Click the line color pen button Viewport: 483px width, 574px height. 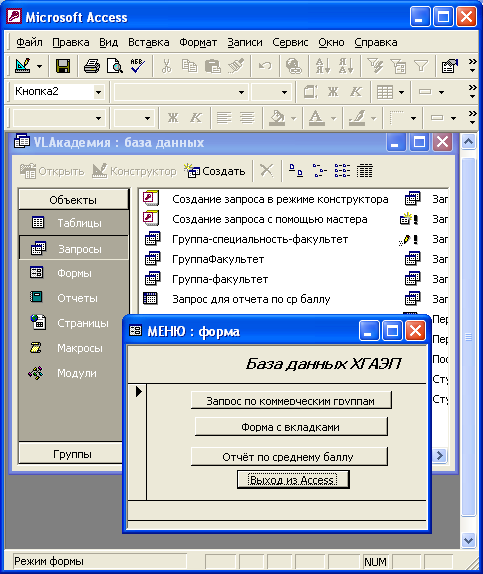tap(357, 118)
